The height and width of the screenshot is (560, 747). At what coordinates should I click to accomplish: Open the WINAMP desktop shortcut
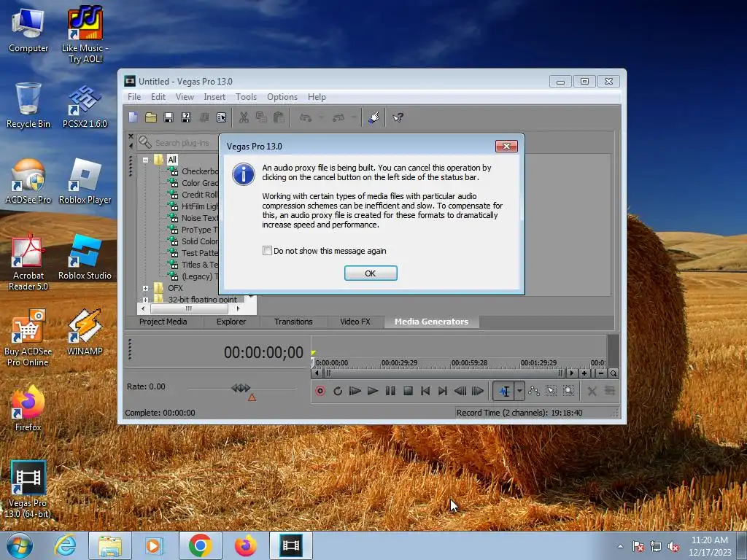85,332
